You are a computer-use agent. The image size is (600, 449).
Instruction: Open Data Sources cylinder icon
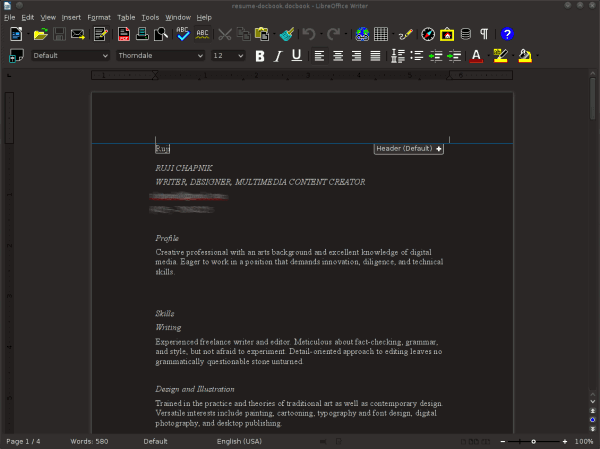[x=465, y=34]
